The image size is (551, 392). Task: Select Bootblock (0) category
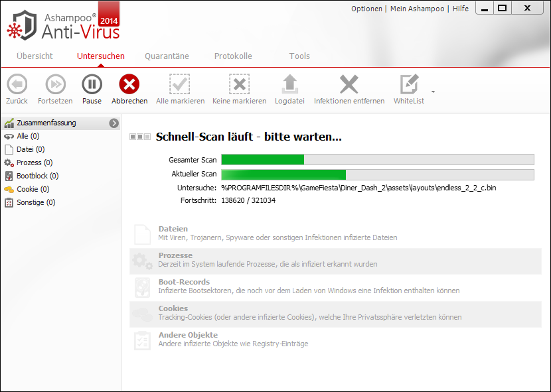click(x=37, y=176)
